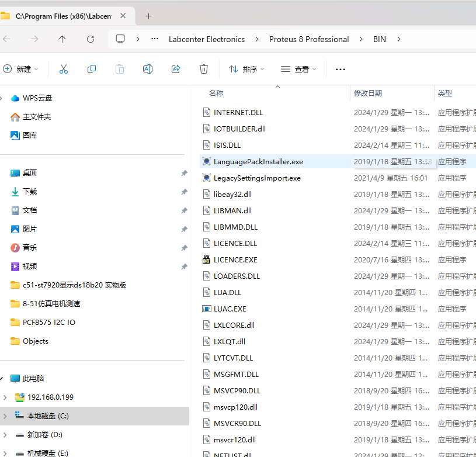This screenshot has height=457, width=476.
Task: Select LegacySettingsImport.exe icon
Action: [206, 178]
